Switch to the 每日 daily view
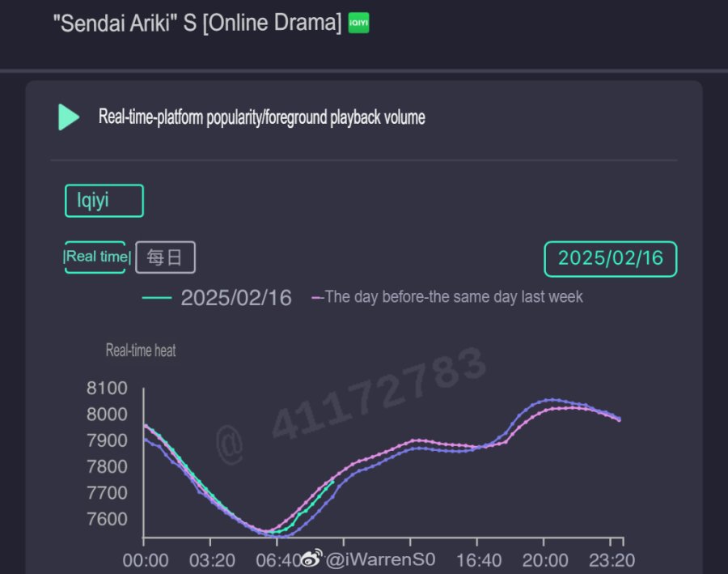 (165, 257)
